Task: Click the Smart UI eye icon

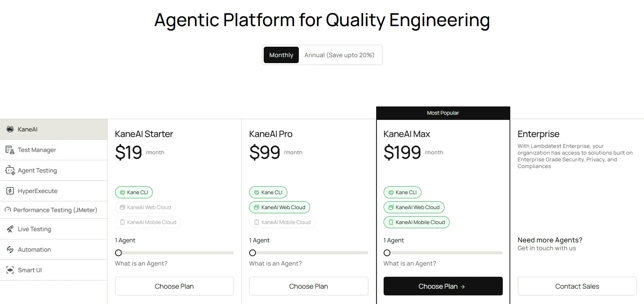Action: pos(10,270)
